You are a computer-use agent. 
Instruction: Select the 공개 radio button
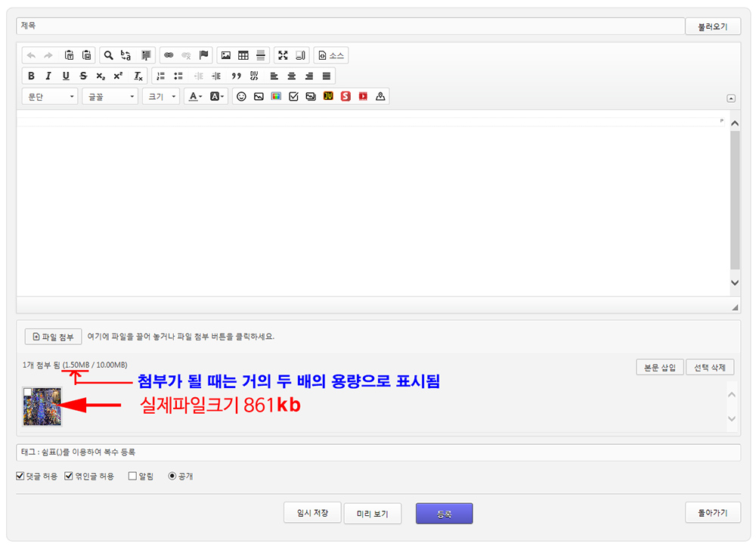[x=172, y=477]
